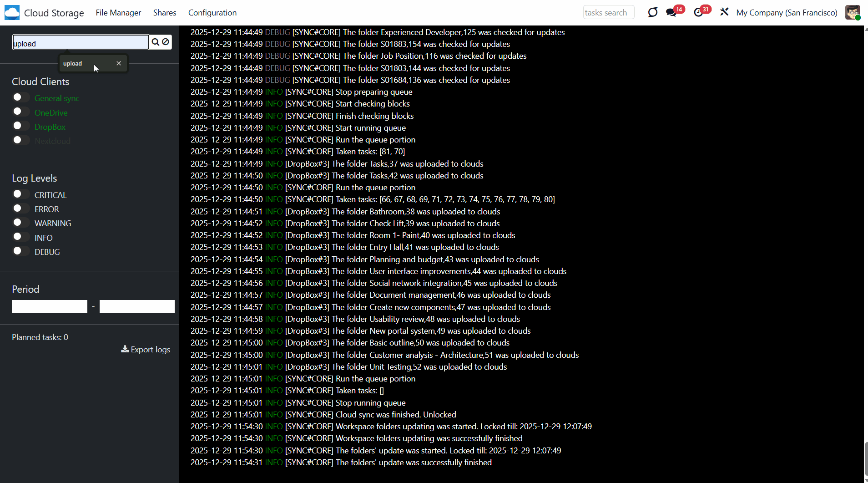Viewport: 868px width, 483px height.
Task: Toggle the DEBUG log level filter
Action: pos(21,251)
